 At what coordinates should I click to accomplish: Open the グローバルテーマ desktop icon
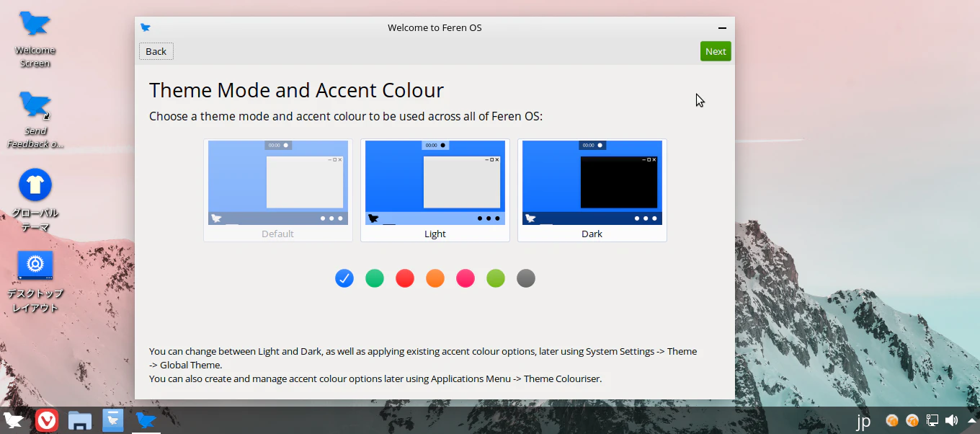click(35, 200)
